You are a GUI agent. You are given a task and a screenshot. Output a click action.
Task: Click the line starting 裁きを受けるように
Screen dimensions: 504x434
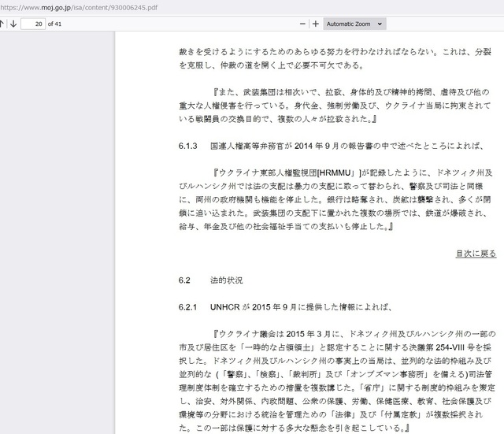tap(335, 52)
